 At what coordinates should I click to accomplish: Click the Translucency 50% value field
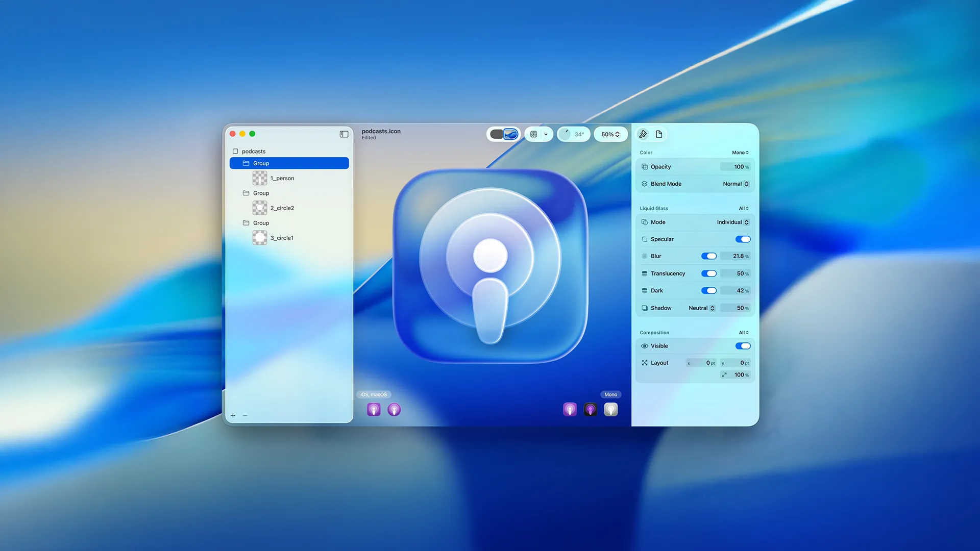coord(735,273)
